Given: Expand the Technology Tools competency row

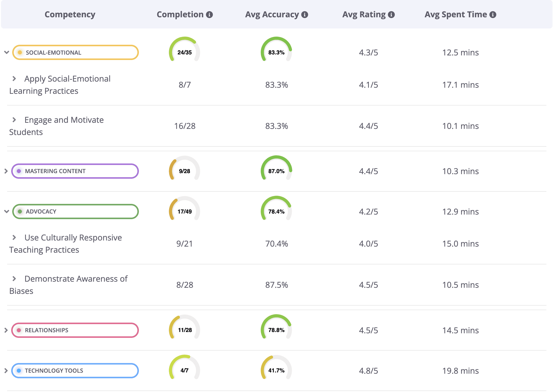Looking at the screenshot, I should click(x=6, y=371).
